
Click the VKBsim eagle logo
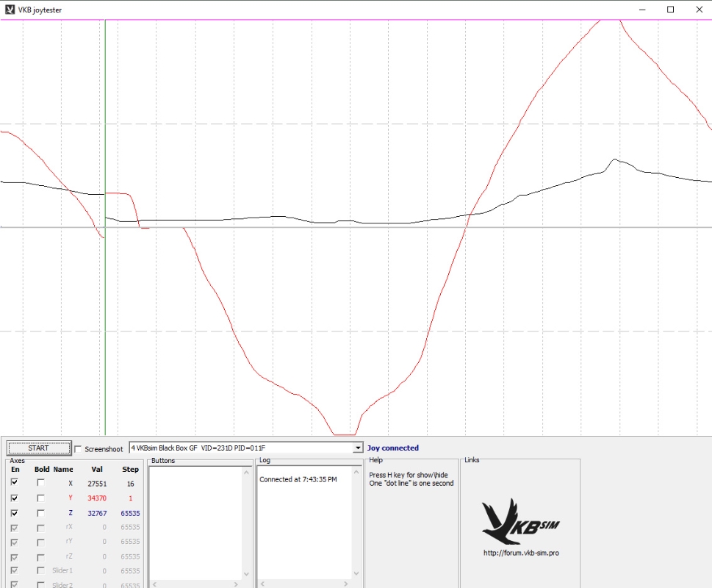(x=517, y=520)
